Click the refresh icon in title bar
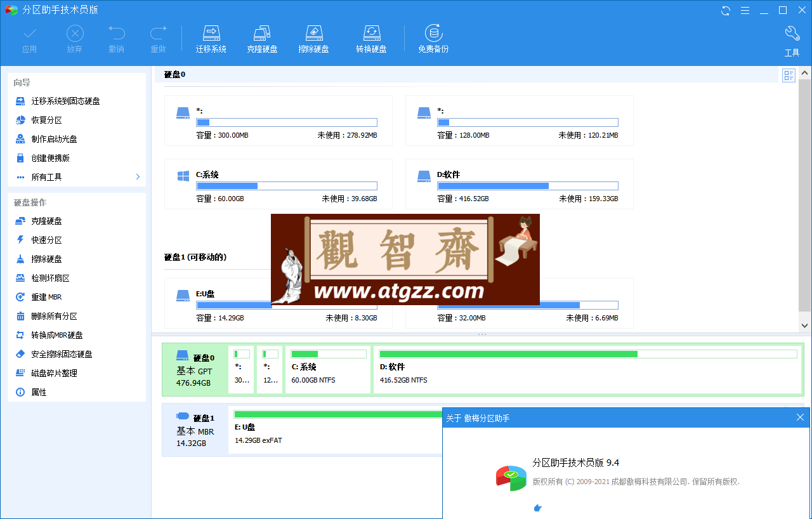Screen dimensions: 812x519 pos(726,10)
